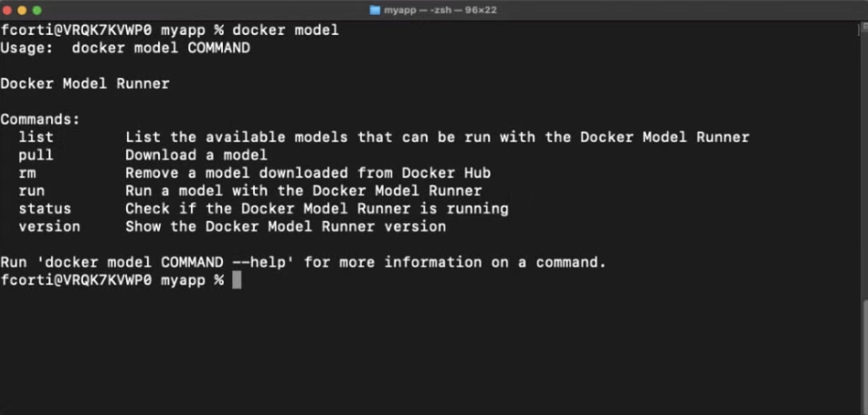
Task: Click the green fullscreen window button
Action: point(37,10)
